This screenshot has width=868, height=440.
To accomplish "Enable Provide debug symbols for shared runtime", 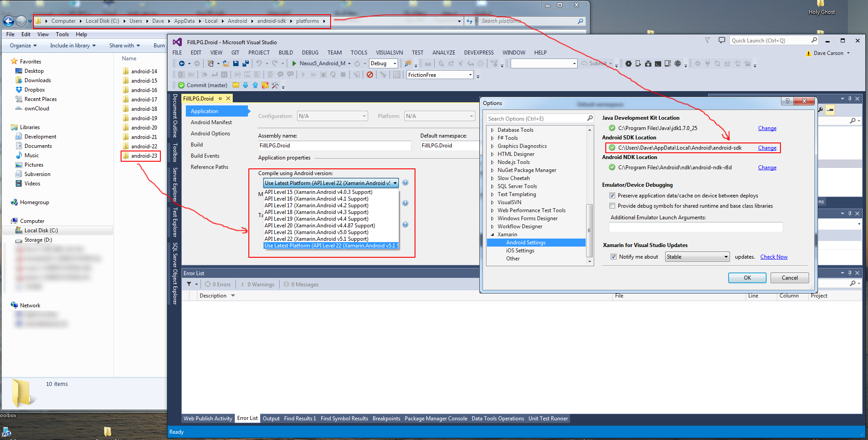I will click(x=612, y=205).
